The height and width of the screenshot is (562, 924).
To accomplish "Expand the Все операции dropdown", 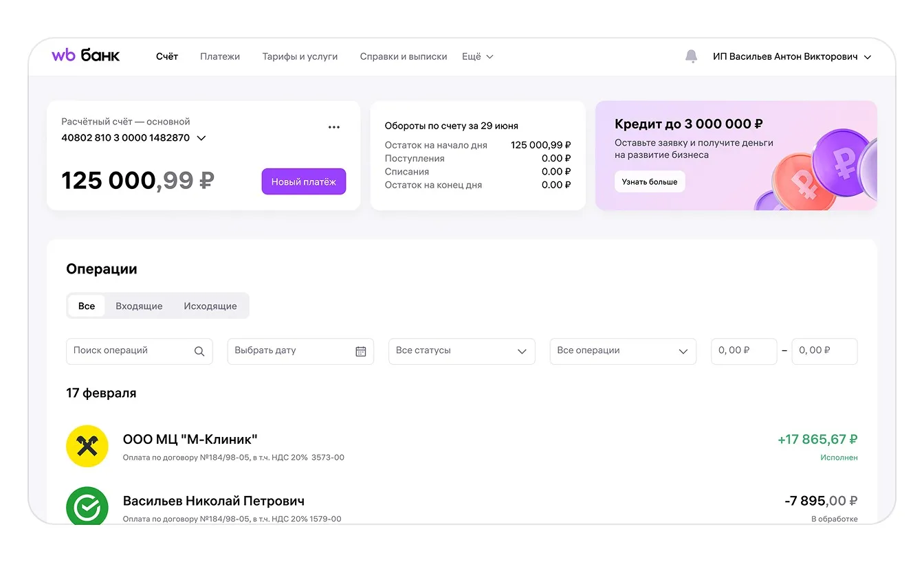I will (623, 351).
